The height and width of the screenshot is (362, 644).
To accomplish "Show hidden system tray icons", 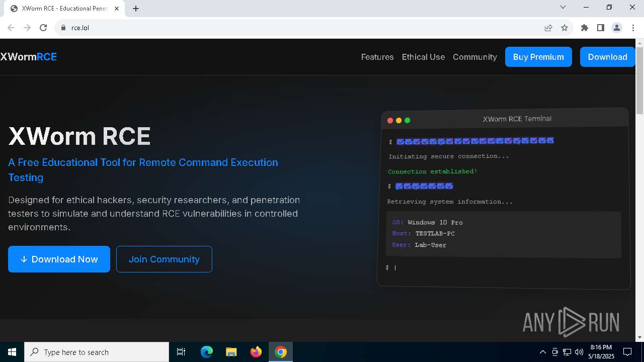I will [542, 352].
